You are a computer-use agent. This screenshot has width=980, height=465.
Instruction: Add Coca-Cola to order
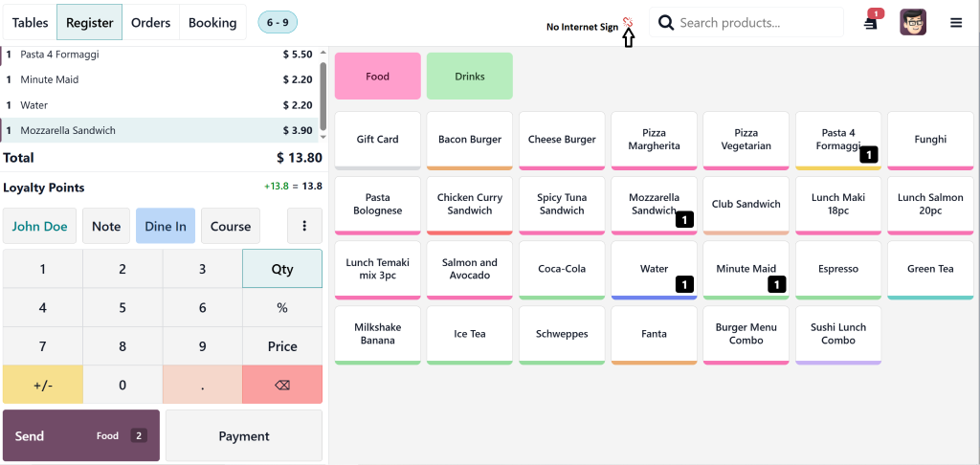coord(562,270)
